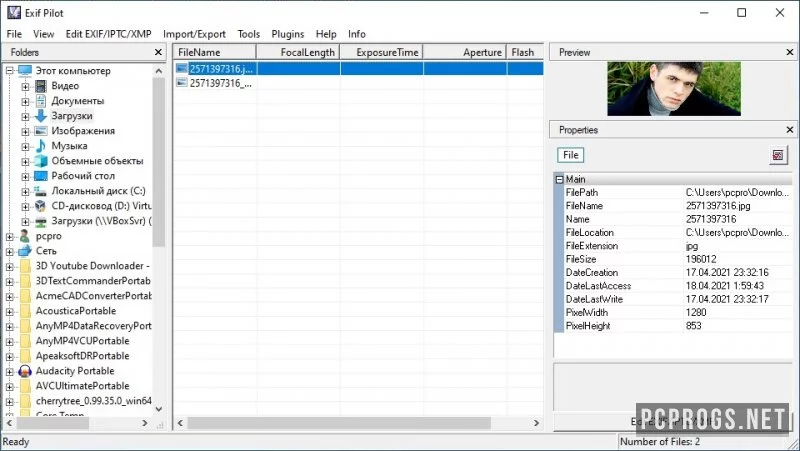Screen dimensions: 800x451
Task: Sort by ExposureTime column header
Action: click(x=382, y=52)
